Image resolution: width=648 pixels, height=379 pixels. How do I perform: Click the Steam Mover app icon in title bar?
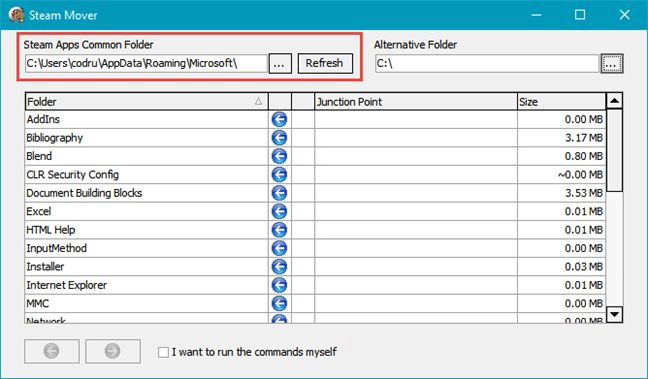(16, 15)
